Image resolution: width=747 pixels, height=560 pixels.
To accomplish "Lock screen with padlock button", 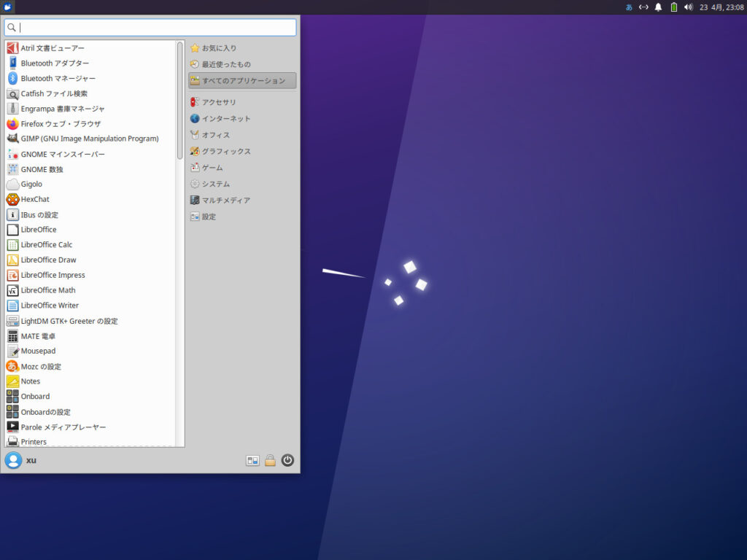I will [x=270, y=460].
